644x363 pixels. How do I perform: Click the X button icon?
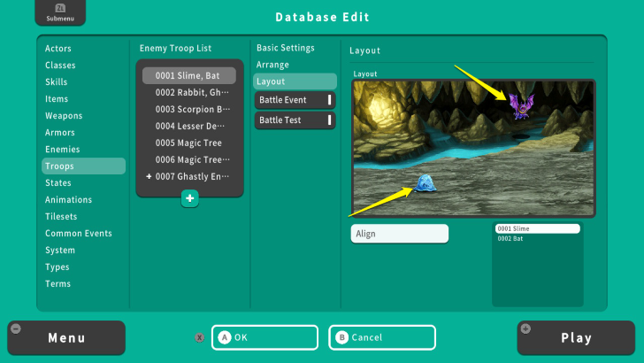click(x=200, y=337)
